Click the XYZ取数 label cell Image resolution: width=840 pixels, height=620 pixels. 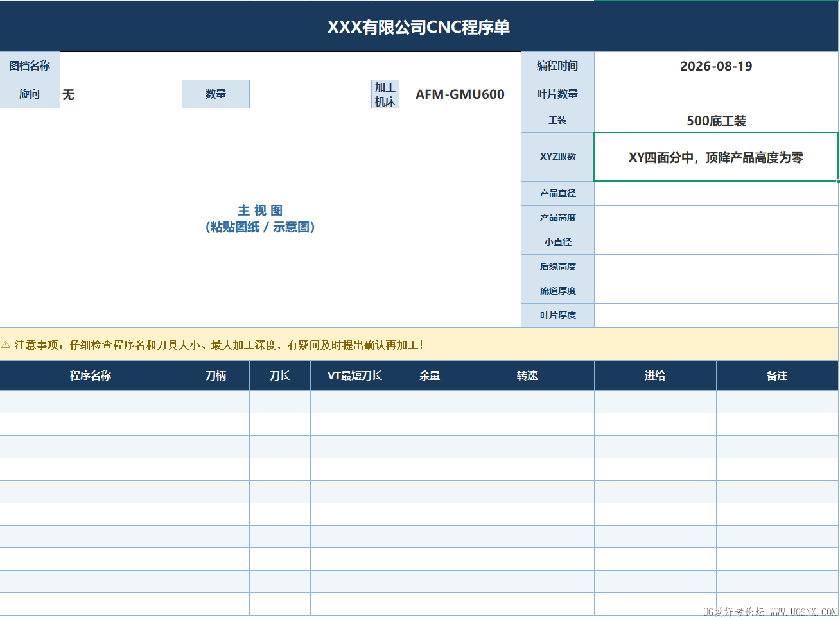coord(557,157)
